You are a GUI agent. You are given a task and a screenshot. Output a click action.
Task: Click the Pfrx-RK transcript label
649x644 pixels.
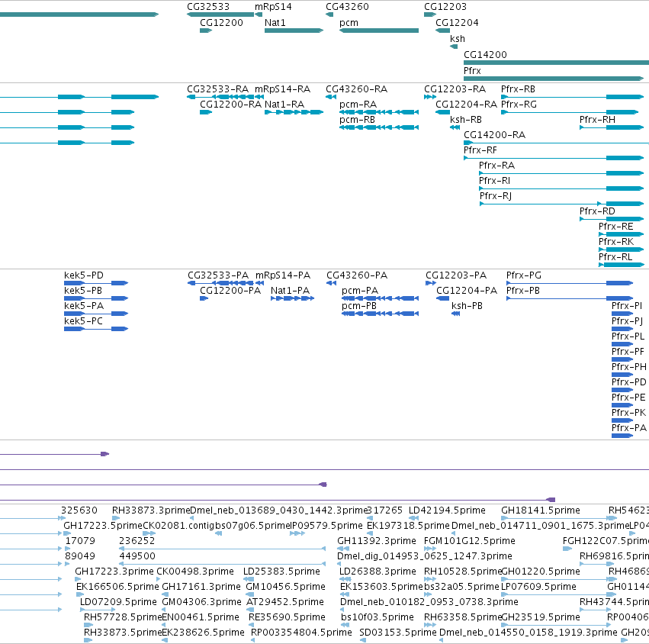coord(616,242)
